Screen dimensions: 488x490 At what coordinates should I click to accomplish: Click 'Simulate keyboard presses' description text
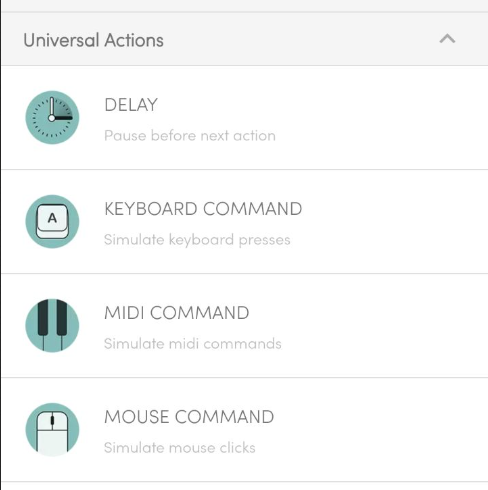[197, 240]
